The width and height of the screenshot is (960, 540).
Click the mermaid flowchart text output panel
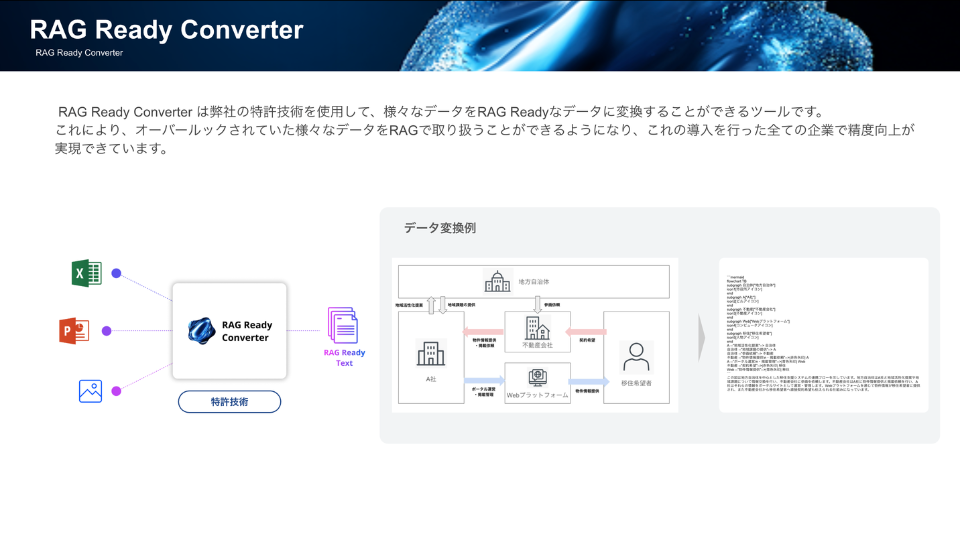pos(823,335)
